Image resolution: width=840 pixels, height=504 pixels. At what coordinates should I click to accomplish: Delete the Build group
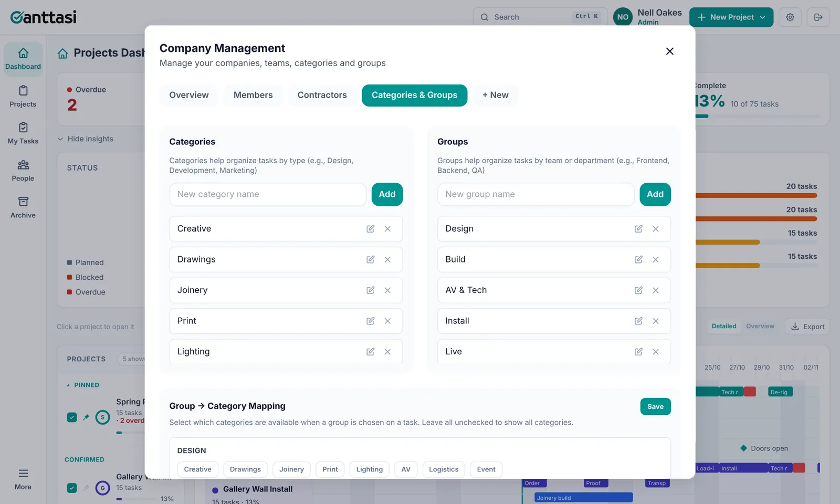(656, 259)
